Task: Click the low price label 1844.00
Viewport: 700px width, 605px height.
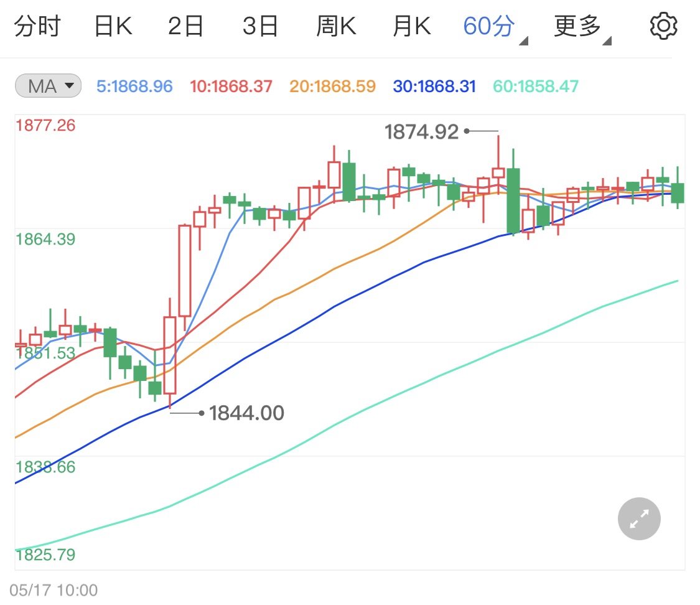Action: pyautogui.click(x=246, y=412)
